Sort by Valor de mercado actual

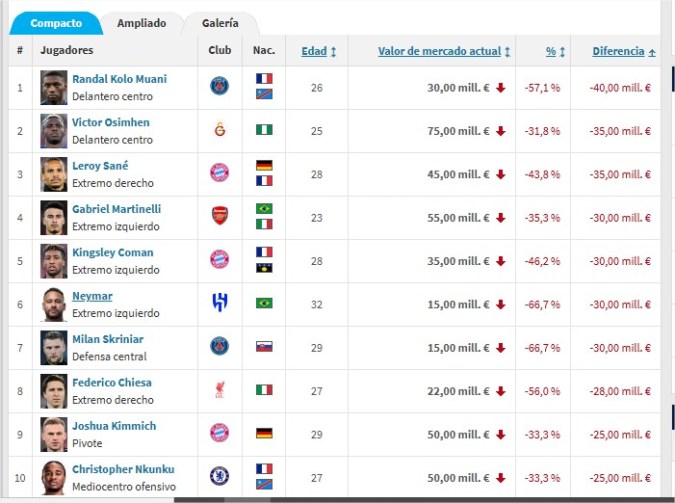coord(443,51)
